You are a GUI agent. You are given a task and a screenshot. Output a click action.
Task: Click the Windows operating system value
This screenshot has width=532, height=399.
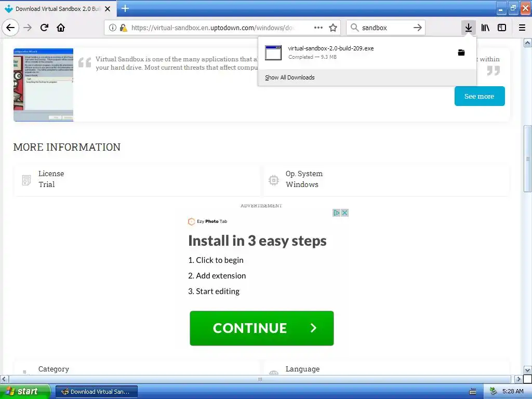(302, 184)
